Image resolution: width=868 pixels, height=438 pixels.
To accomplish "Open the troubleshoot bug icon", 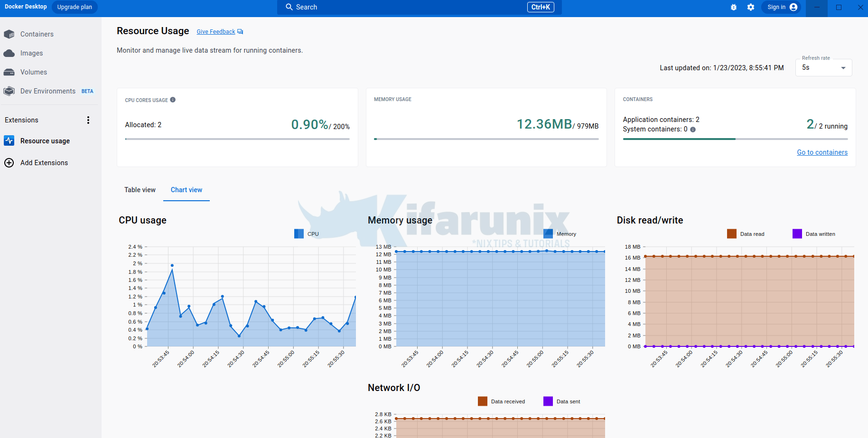I will (734, 7).
